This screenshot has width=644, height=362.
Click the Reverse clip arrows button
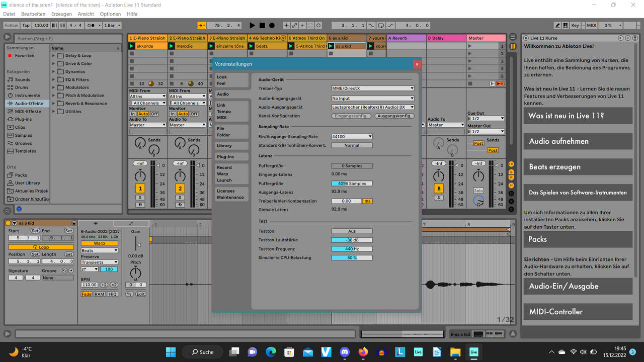click(x=129, y=294)
